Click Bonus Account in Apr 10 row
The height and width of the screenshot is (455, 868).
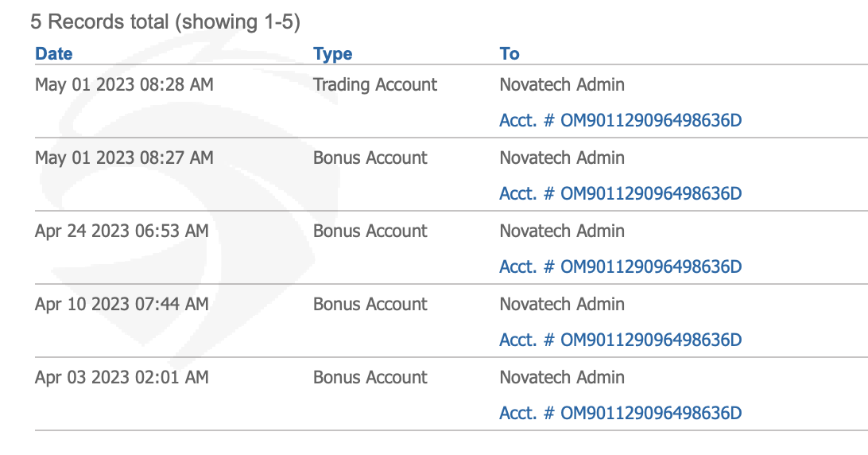point(370,304)
